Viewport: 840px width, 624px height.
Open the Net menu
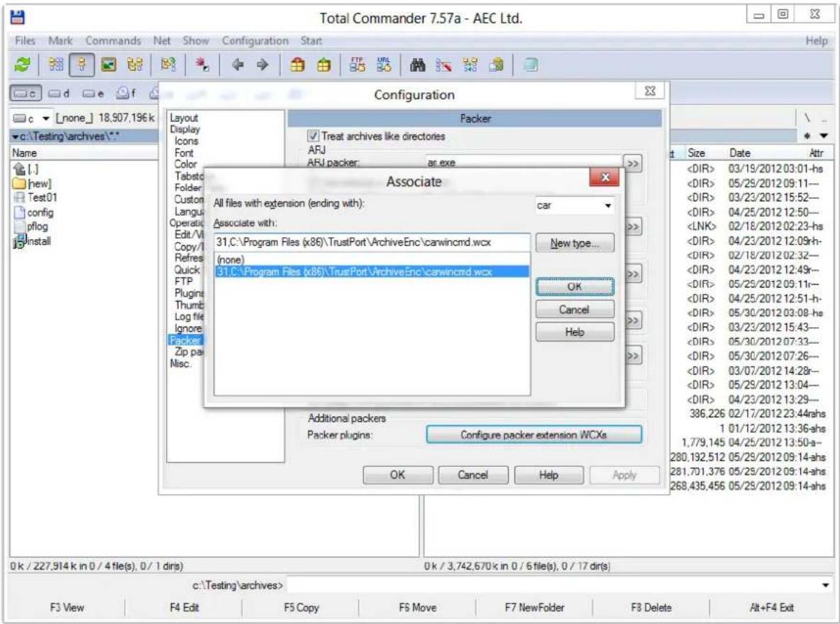point(161,40)
